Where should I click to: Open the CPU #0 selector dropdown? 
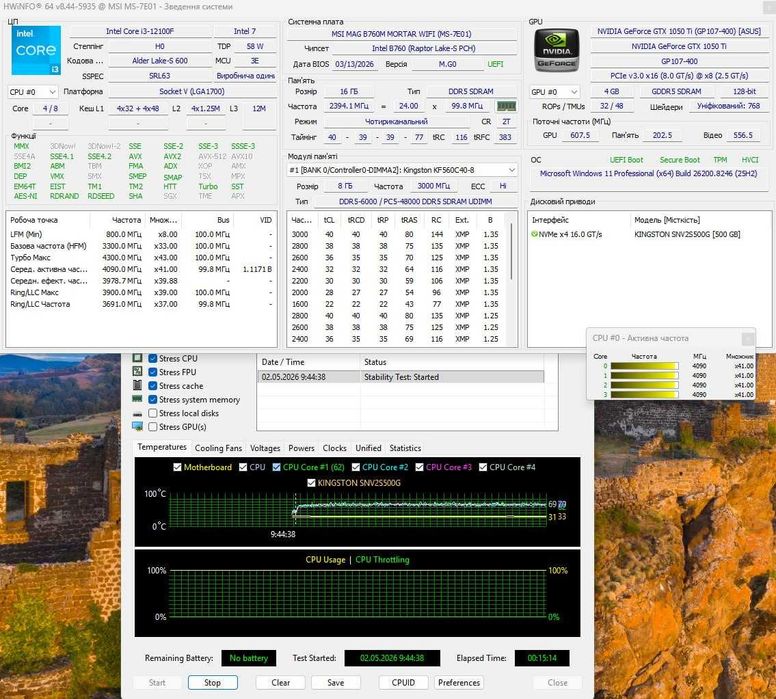pyautogui.click(x=33, y=92)
